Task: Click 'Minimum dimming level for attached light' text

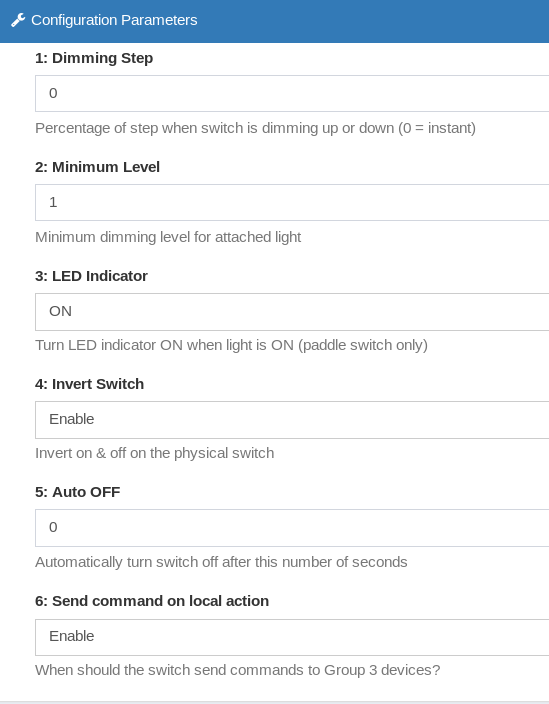Action: click(168, 237)
